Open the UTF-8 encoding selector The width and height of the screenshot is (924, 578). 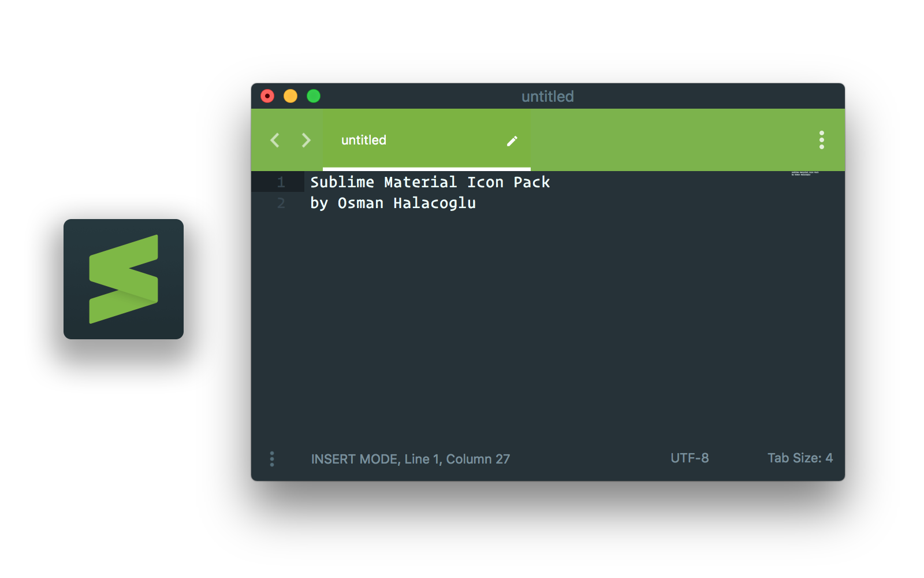pyautogui.click(x=690, y=458)
